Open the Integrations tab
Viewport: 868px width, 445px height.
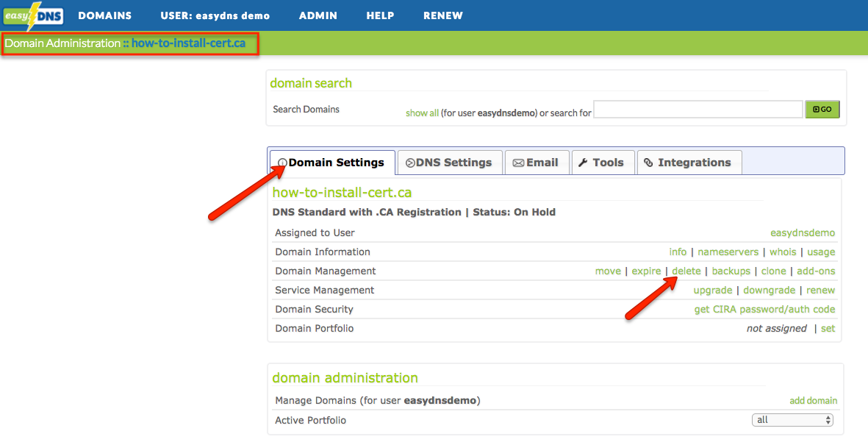pos(689,163)
